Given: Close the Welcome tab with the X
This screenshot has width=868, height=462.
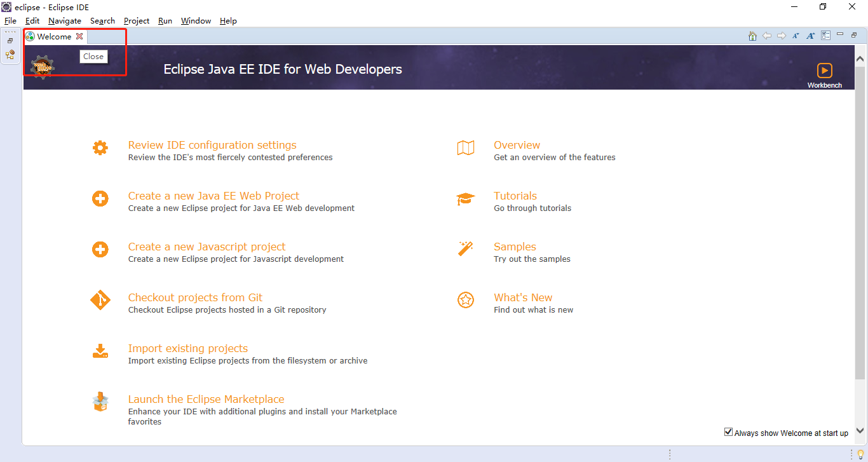Looking at the screenshot, I should [x=79, y=36].
